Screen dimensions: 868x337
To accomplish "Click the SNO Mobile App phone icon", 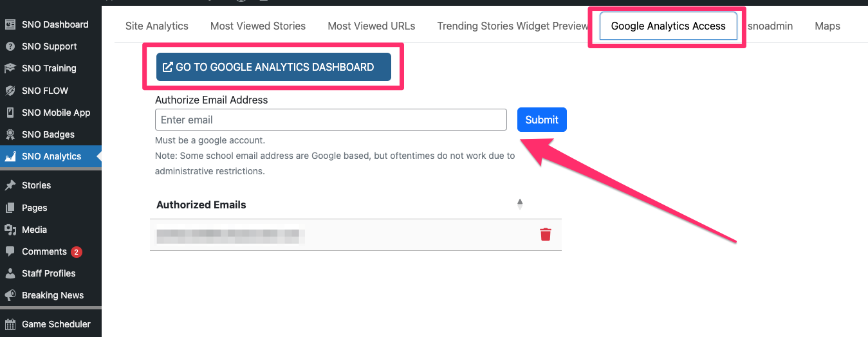I will pyautogui.click(x=10, y=113).
